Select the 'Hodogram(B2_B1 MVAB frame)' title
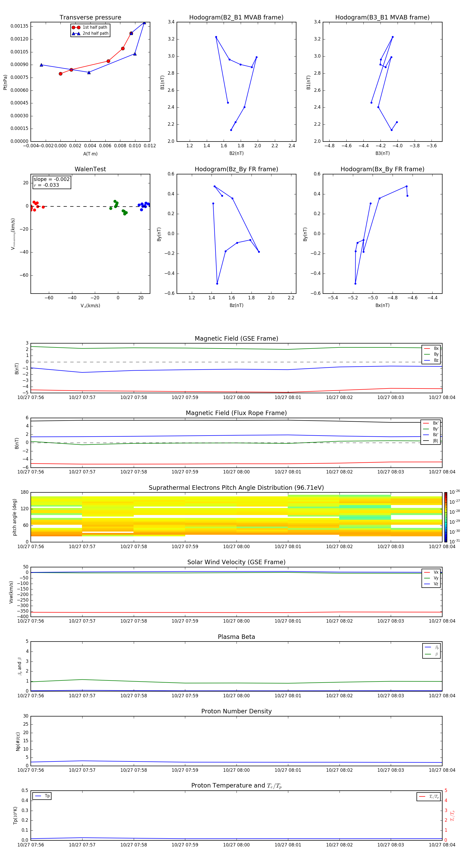473x868 pixels. (x=236, y=17)
